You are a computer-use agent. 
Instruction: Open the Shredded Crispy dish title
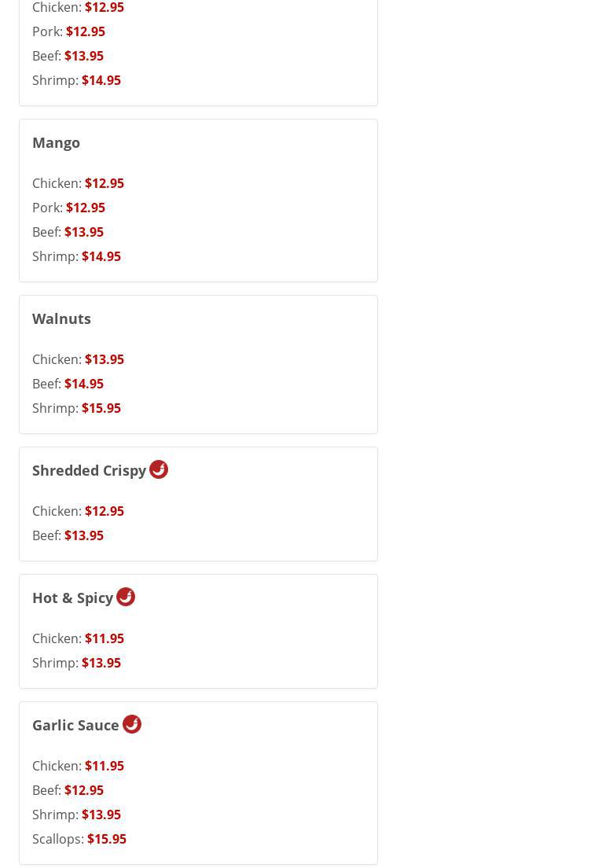coord(89,470)
